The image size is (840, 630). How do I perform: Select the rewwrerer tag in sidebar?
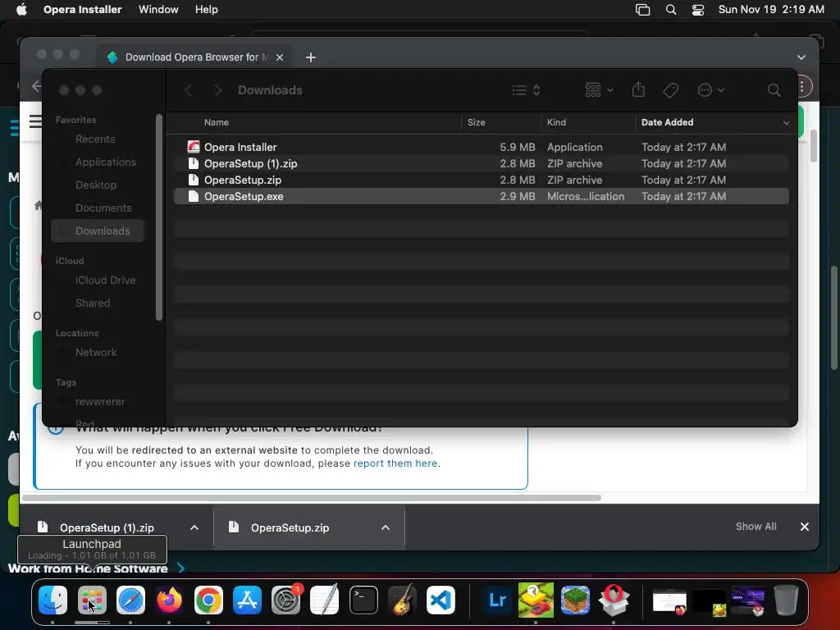coord(99,402)
